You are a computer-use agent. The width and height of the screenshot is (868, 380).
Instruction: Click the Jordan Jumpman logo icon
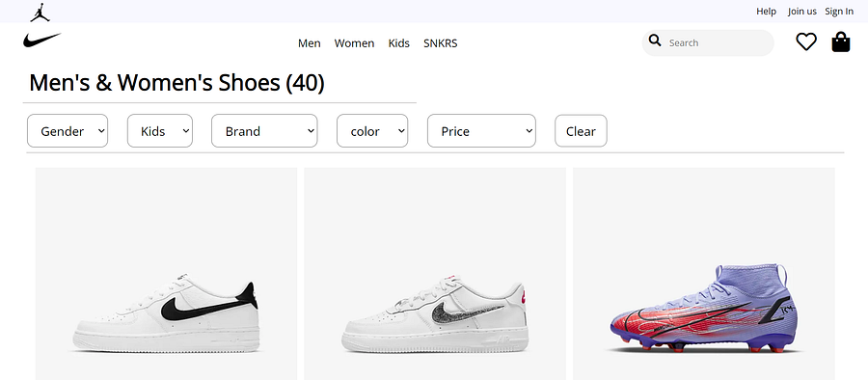pos(40,12)
